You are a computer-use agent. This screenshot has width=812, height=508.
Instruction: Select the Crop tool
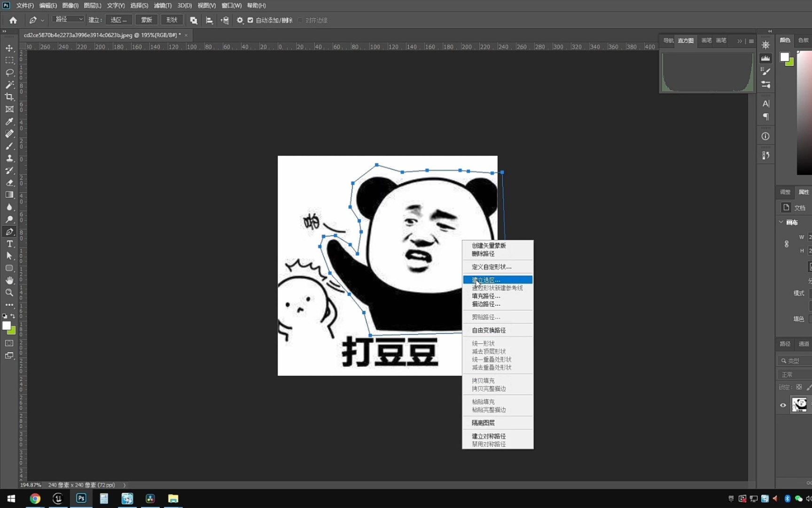tap(9, 97)
